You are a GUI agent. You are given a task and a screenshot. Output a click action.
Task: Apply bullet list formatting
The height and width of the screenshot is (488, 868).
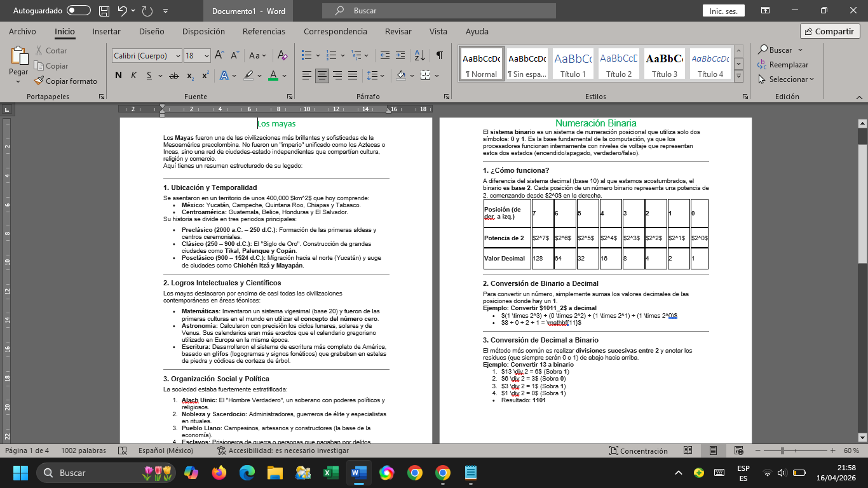(307, 56)
